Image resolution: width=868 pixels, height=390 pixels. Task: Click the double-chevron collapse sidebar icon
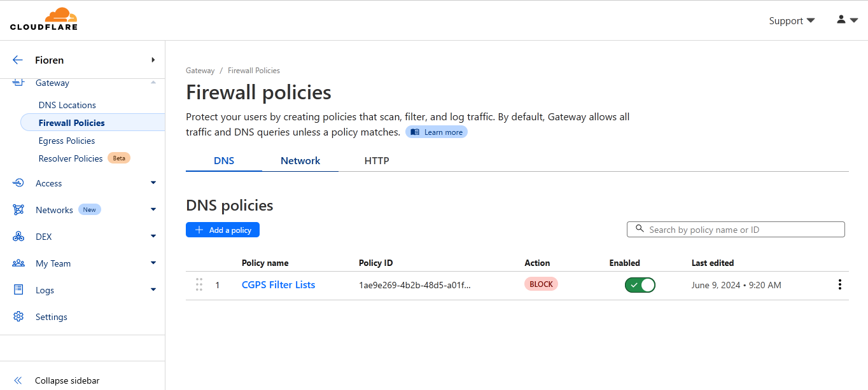[x=18, y=380]
